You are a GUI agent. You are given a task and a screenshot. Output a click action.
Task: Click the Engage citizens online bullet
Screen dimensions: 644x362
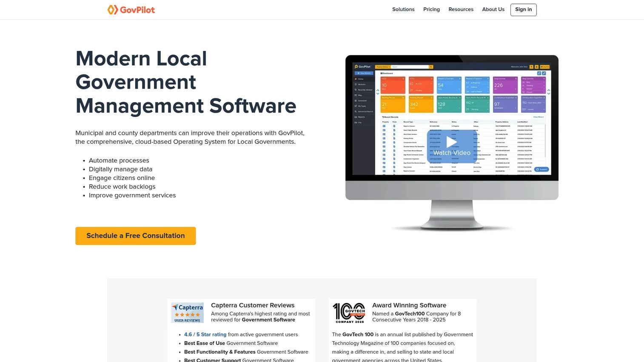tap(122, 178)
